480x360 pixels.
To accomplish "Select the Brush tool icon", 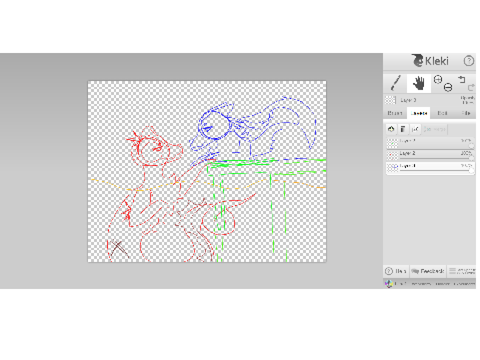I will 395,83.
